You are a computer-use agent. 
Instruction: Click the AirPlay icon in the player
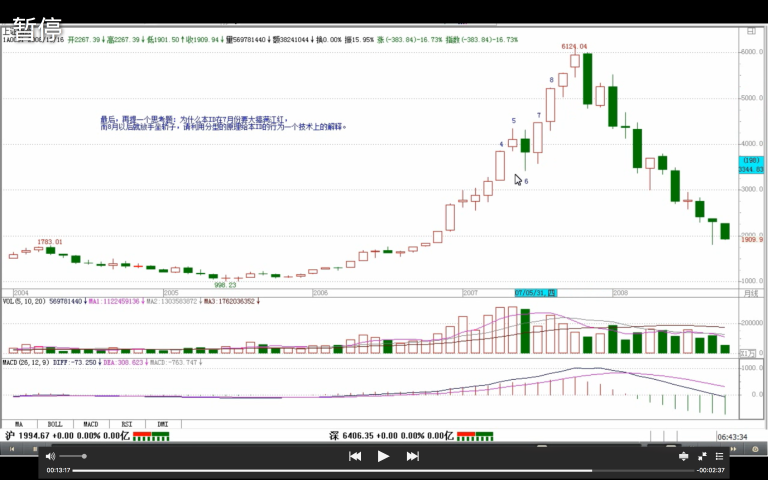684,456
